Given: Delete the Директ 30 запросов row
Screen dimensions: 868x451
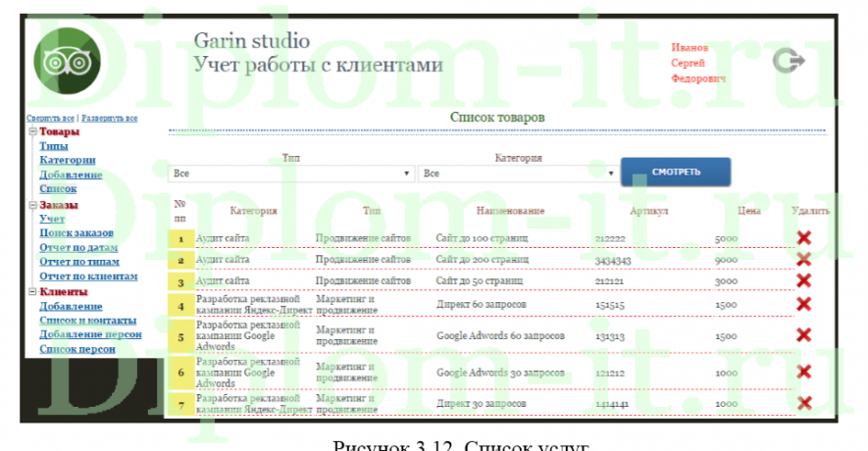Looking at the screenshot, I should [x=804, y=402].
